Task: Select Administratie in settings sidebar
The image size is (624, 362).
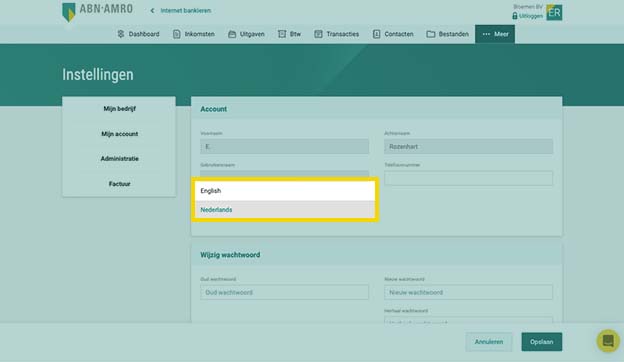Action: 119,158
